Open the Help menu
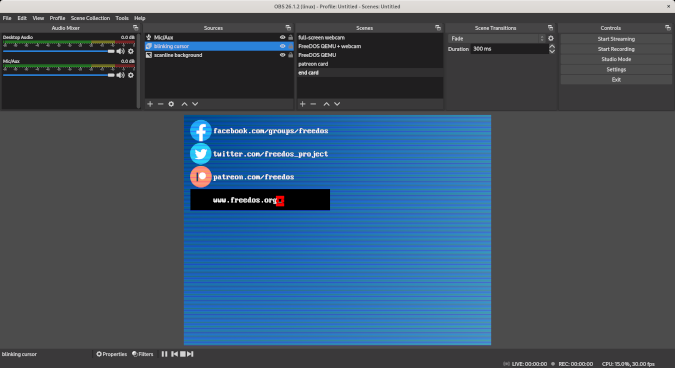675x368 pixels. pyautogui.click(x=139, y=18)
